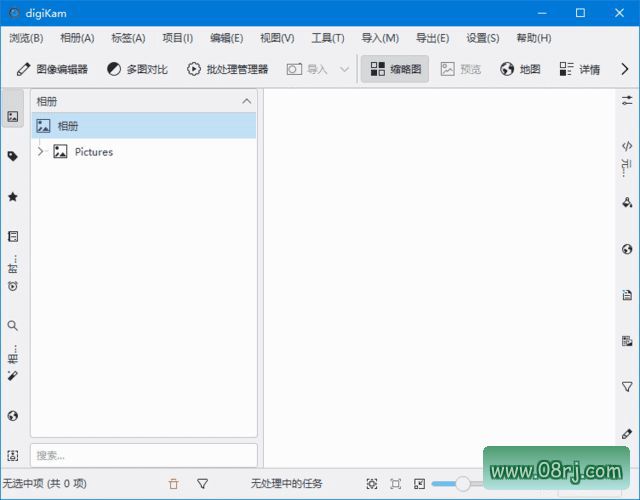This screenshot has width=640, height=500.
Task: Click 无处理中的任务 progress status text
Action: [287, 484]
